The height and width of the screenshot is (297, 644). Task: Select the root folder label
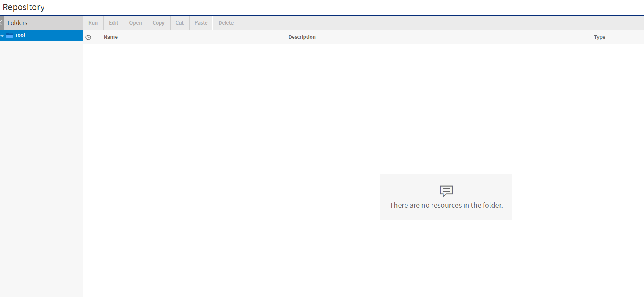[21, 35]
